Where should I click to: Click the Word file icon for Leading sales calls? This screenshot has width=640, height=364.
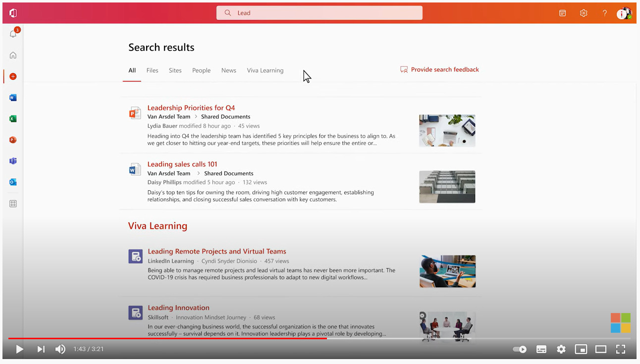pos(135,169)
